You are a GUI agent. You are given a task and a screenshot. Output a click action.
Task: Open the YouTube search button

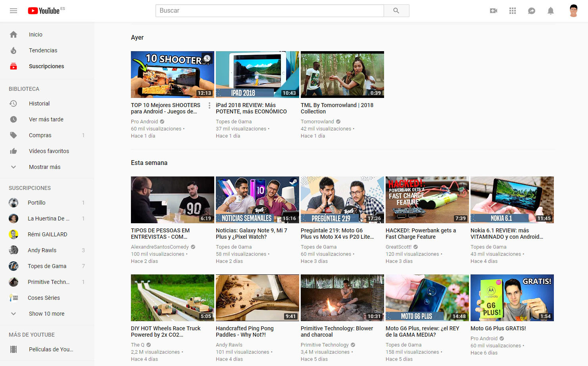point(396,11)
